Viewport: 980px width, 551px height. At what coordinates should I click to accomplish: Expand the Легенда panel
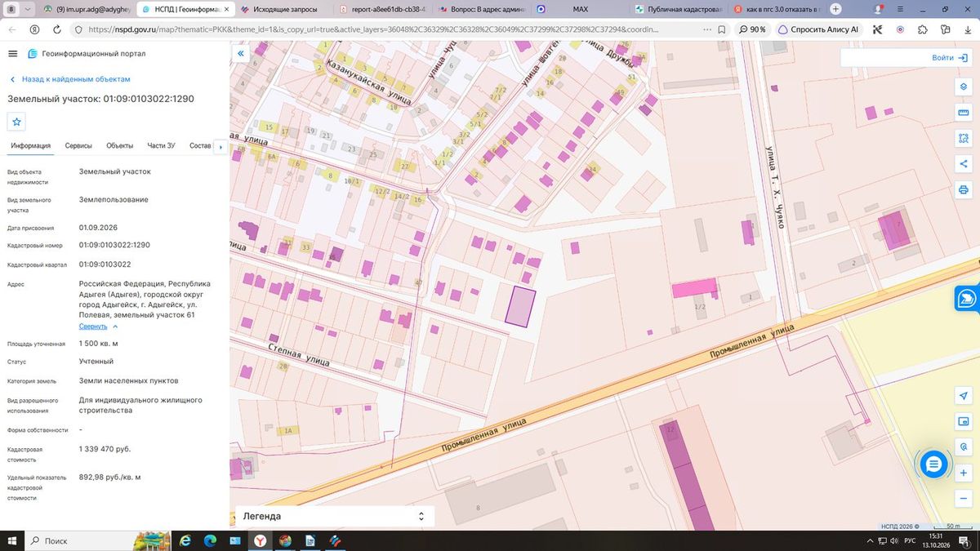335,517
